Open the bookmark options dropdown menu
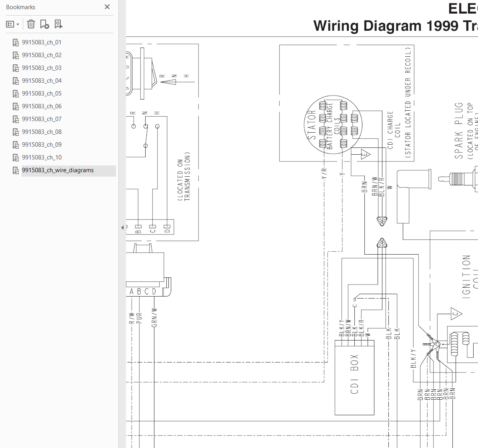 tap(13, 24)
